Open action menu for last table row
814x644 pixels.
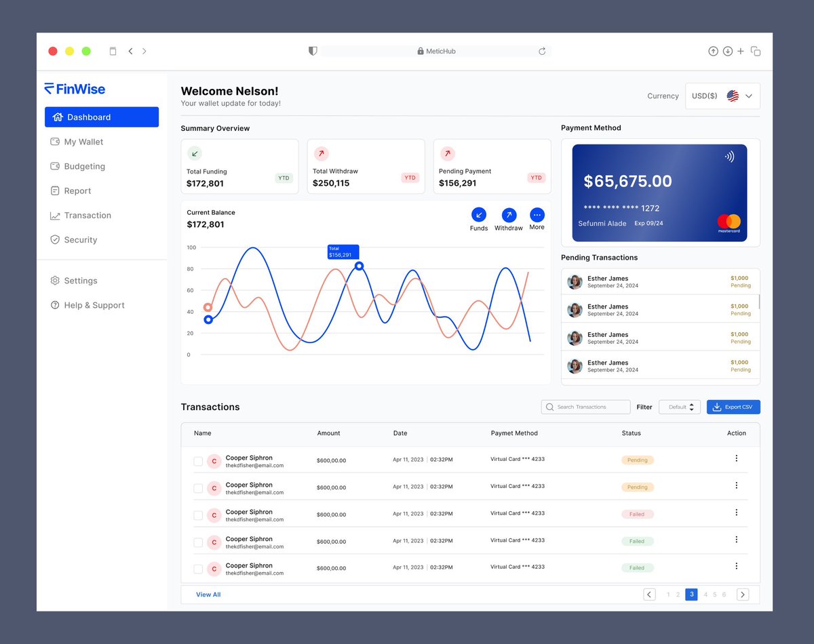pyautogui.click(x=737, y=567)
